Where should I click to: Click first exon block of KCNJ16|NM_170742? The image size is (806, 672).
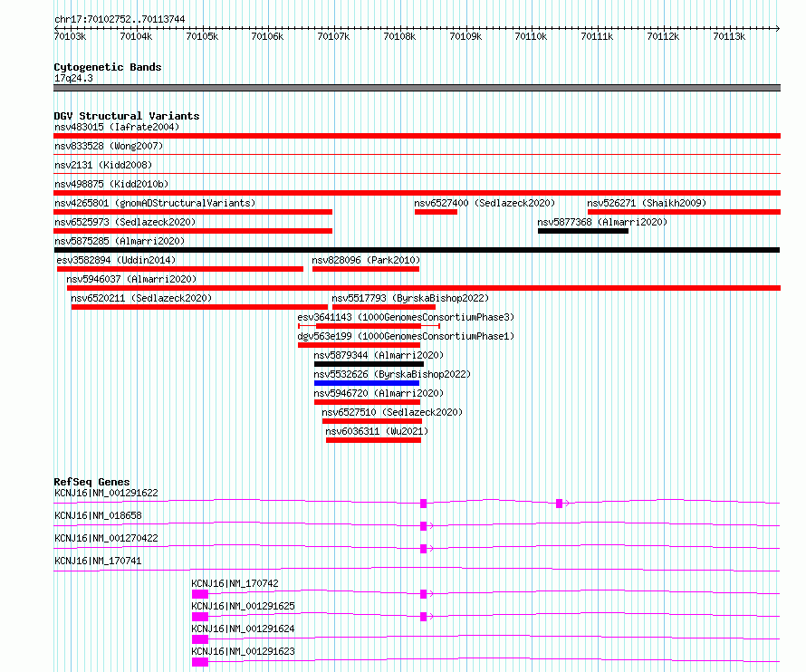click(200, 594)
